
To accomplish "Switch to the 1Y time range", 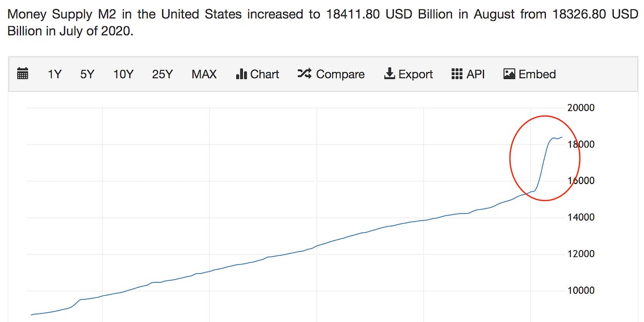I will pyautogui.click(x=54, y=74).
